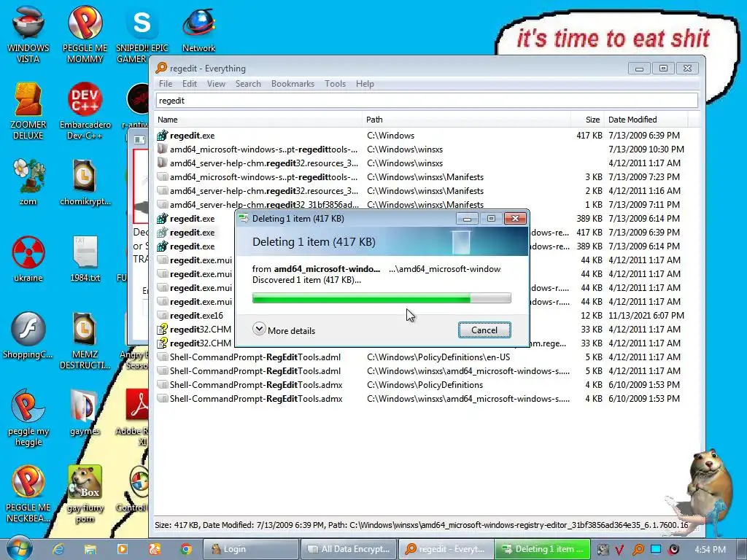Open the Search menu in Everything
This screenshot has height=560, width=747.
tap(248, 84)
